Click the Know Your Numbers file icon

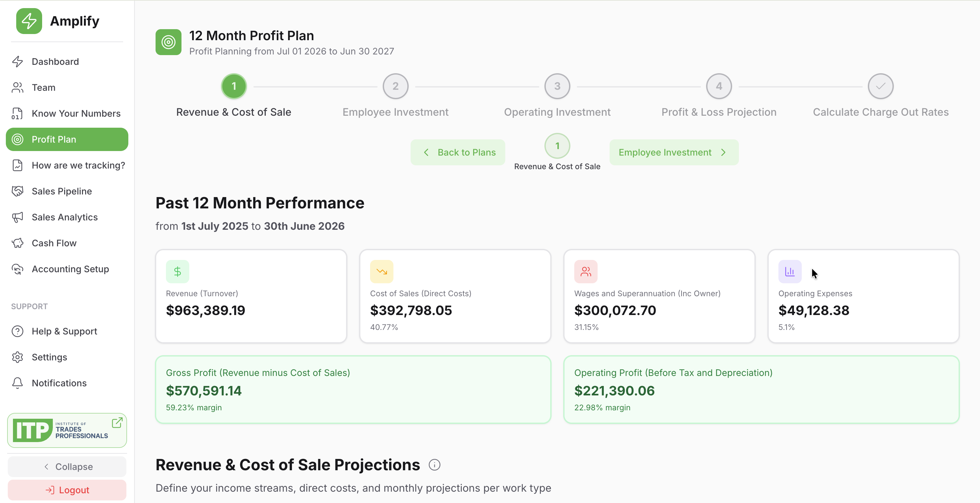click(17, 113)
